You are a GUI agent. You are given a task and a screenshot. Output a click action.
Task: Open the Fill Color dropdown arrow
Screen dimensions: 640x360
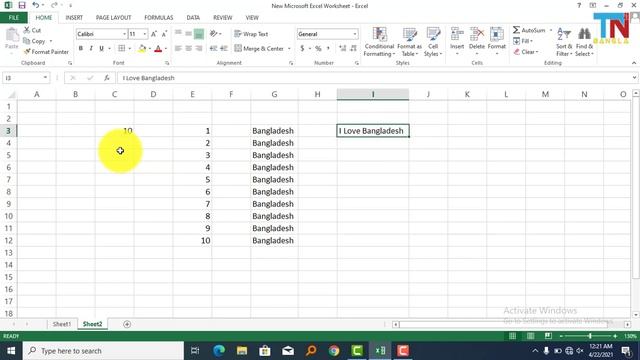(x=149, y=49)
